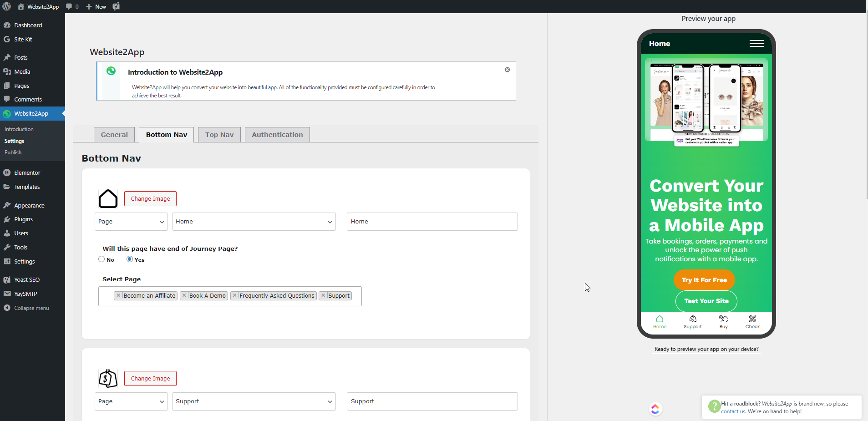Click Change Image for Support nav item

click(150, 378)
